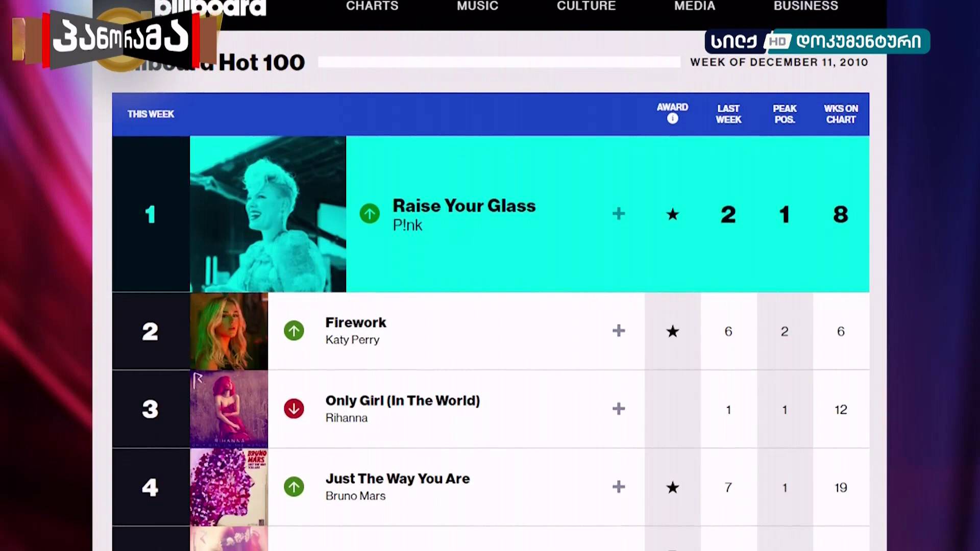
Task: Open the Business menu
Action: coord(806,6)
